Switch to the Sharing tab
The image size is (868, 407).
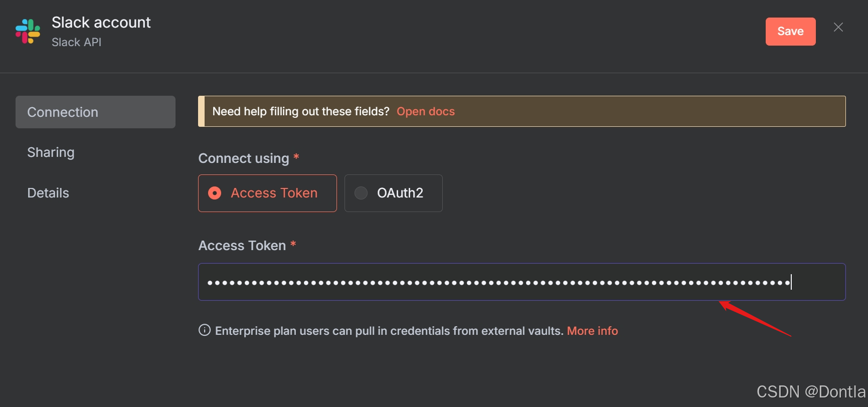(51, 152)
